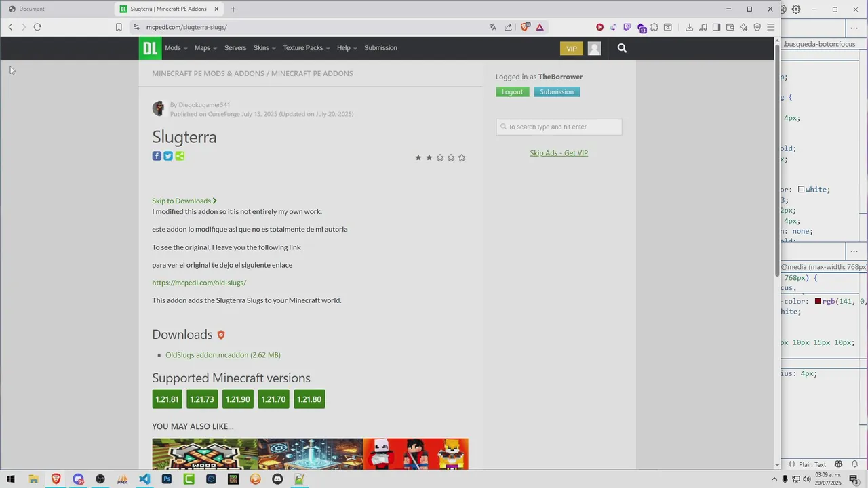The image size is (868, 488).
Task: Select version tag 1.21.70
Action: (x=273, y=399)
